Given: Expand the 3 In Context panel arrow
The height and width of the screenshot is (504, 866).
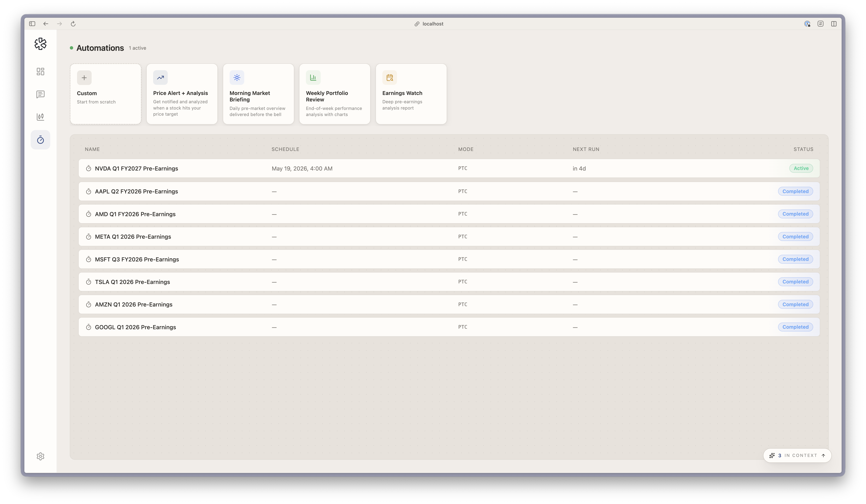Looking at the screenshot, I should point(823,456).
